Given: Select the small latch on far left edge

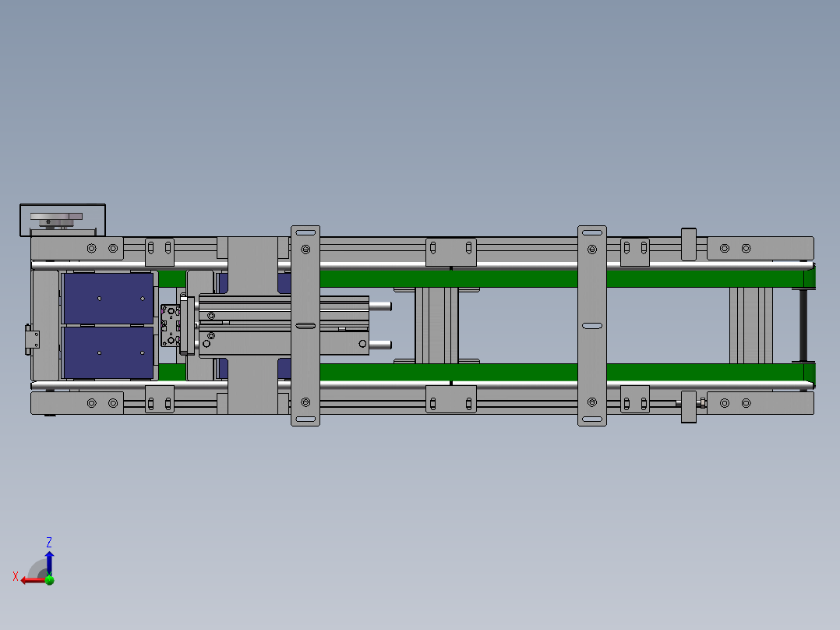Looking at the screenshot, I should [x=32, y=339].
